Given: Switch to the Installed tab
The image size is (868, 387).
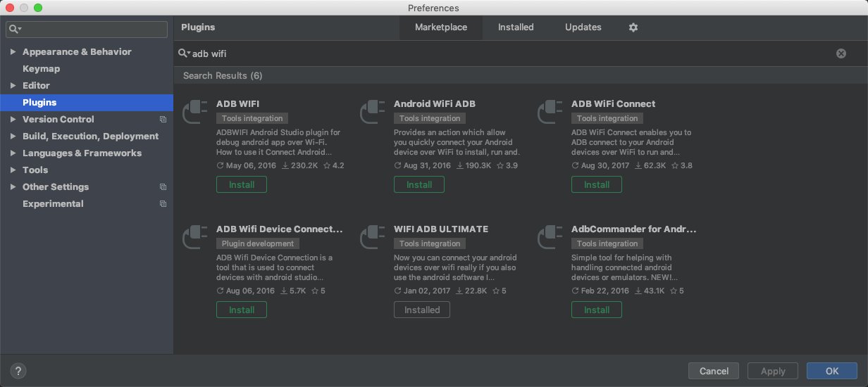Looking at the screenshot, I should point(516,27).
